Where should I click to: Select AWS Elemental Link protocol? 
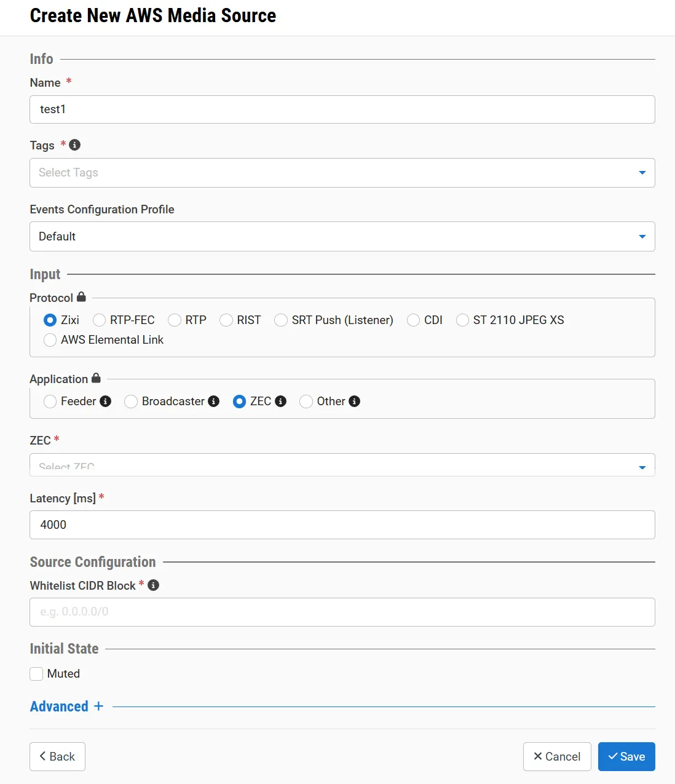tap(50, 340)
